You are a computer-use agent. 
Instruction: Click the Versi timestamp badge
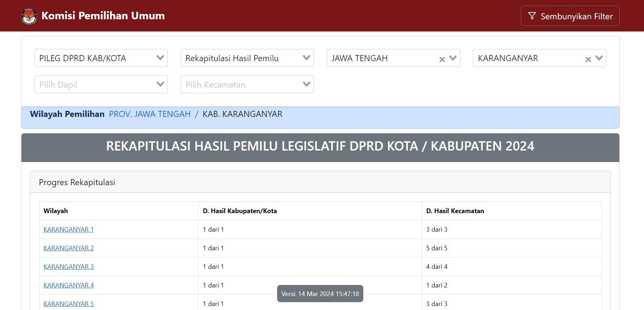click(x=320, y=294)
